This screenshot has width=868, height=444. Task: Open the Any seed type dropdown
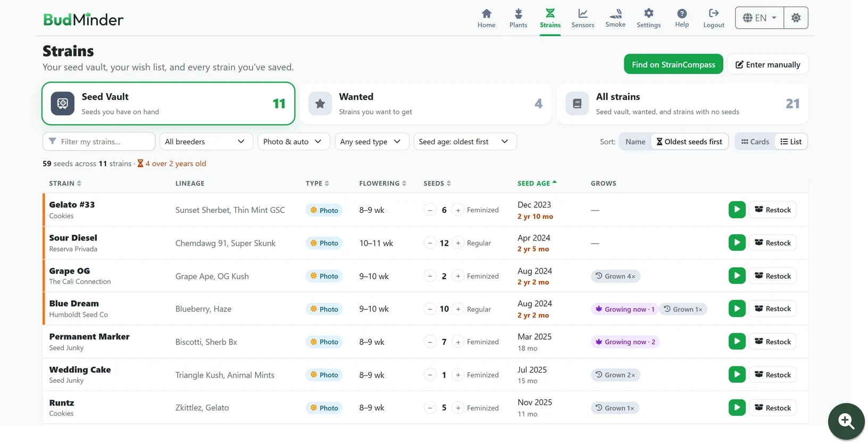(371, 142)
